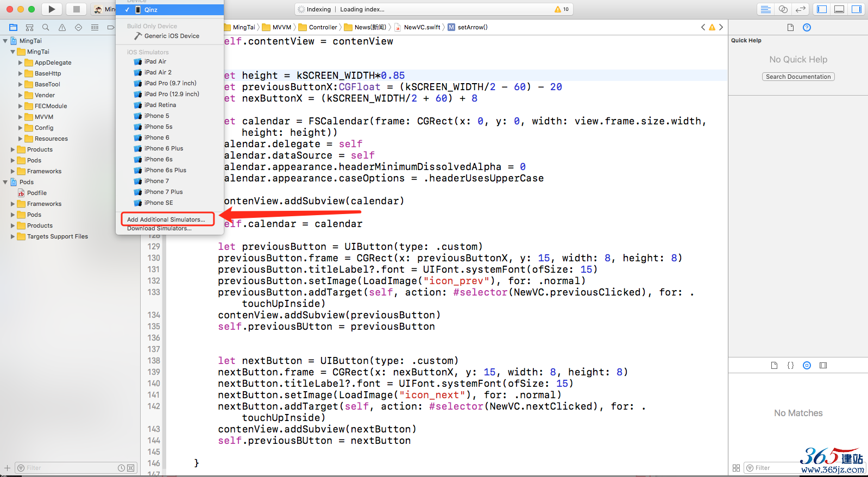Image resolution: width=868 pixels, height=477 pixels.
Task: Switch library to icon grid view
Action: 736,468
